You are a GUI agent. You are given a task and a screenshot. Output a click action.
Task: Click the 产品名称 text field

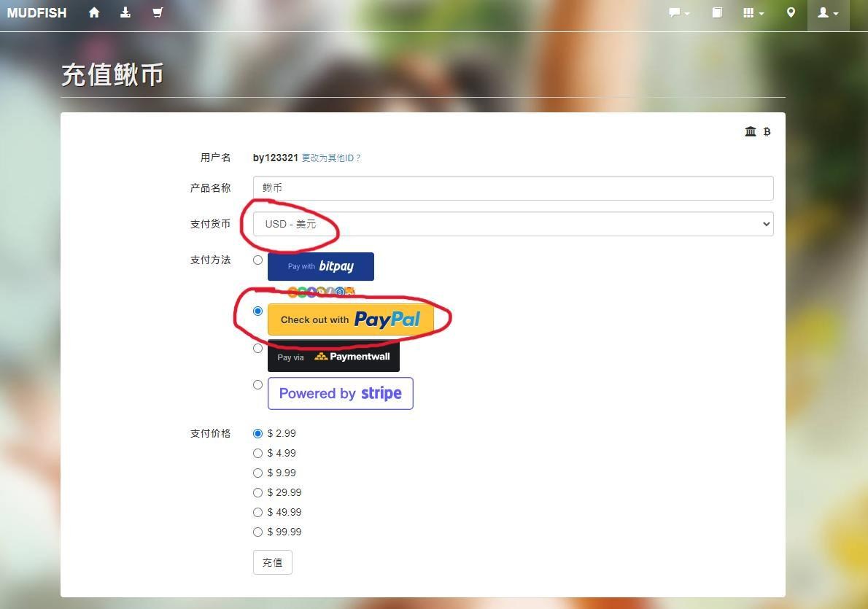pos(513,187)
